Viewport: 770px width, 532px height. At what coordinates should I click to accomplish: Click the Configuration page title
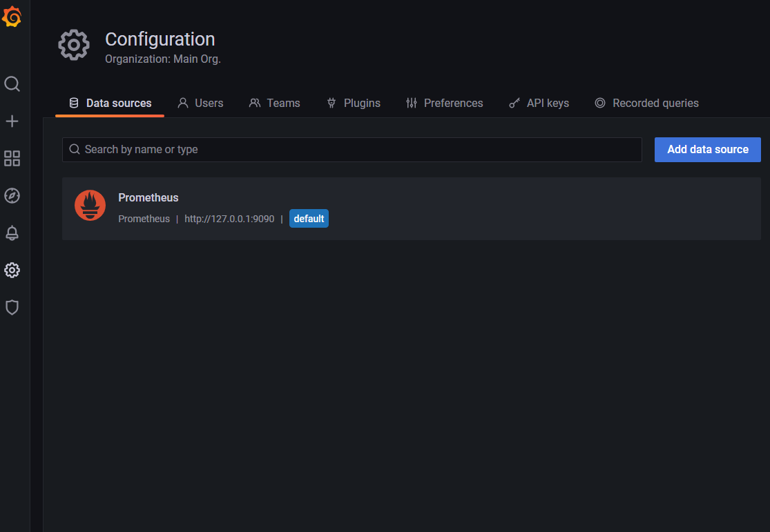coord(160,39)
